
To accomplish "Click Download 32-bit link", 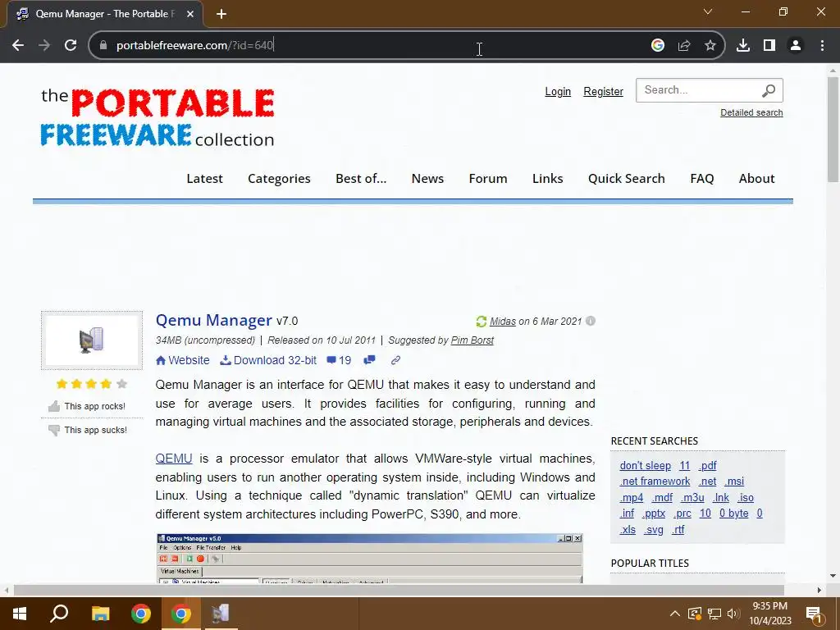I will click(268, 360).
